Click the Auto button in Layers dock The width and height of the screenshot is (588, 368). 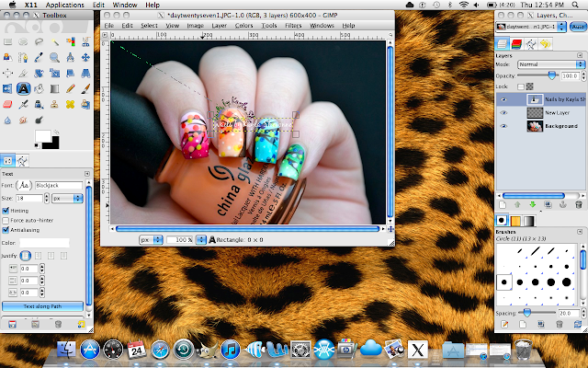pyautogui.click(x=578, y=27)
